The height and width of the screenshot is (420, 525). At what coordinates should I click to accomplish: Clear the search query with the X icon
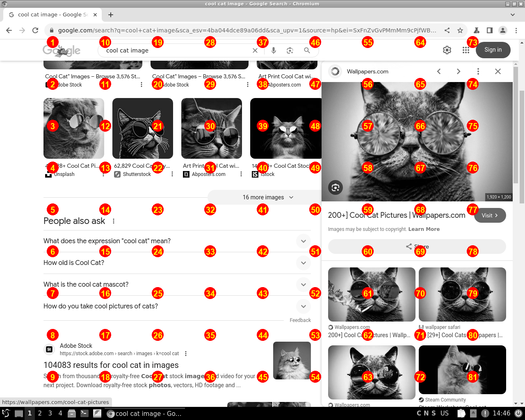(255, 50)
